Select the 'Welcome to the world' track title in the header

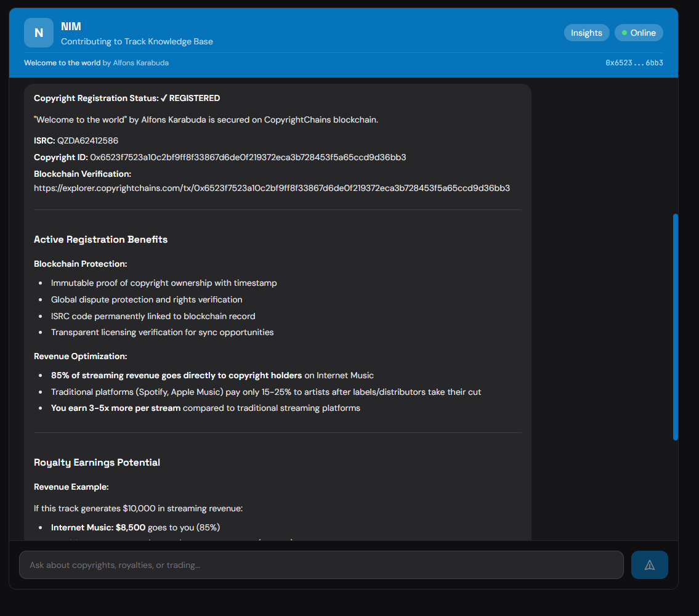(62, 63)
